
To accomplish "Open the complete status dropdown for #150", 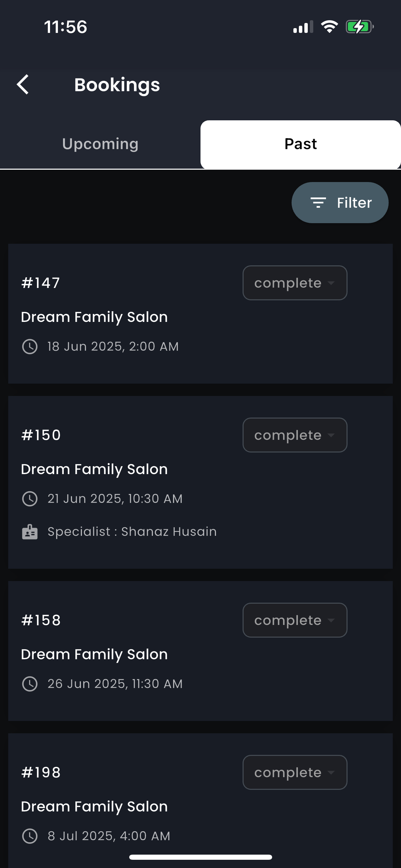I will pyautogui.click(x=295, y=435).
